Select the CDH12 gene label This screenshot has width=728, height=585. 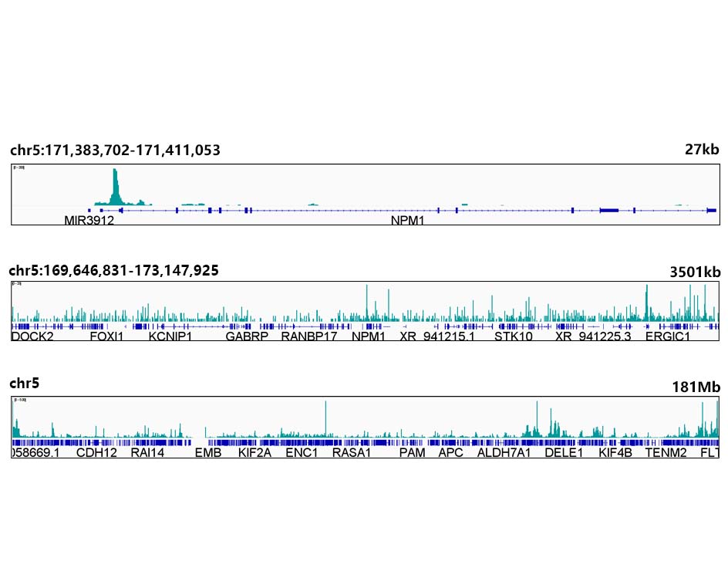[96, 453]
